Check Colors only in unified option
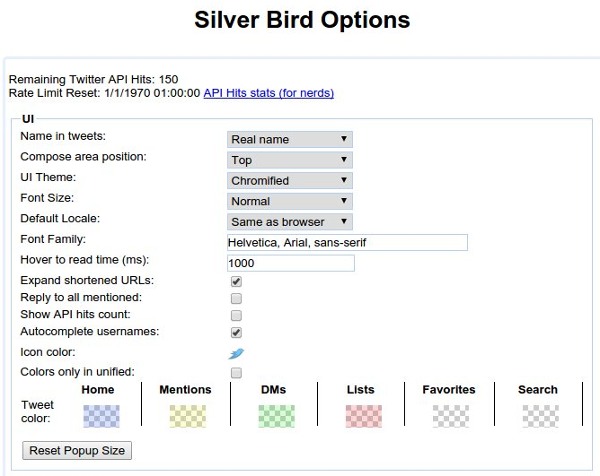The image size is (600, 476). point(236,373)
